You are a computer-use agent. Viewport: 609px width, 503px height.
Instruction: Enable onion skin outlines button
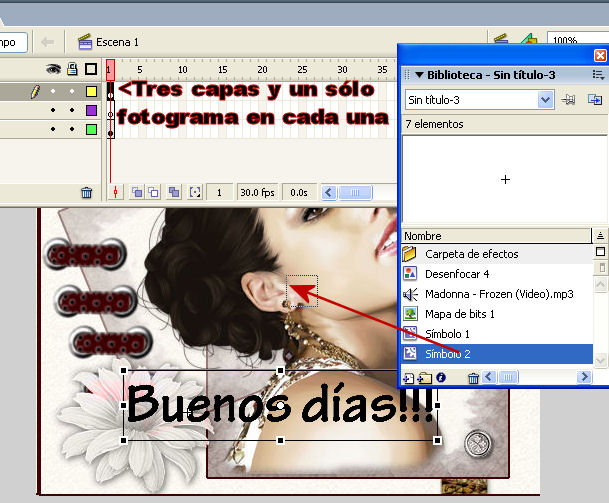(x=154, y=192)
